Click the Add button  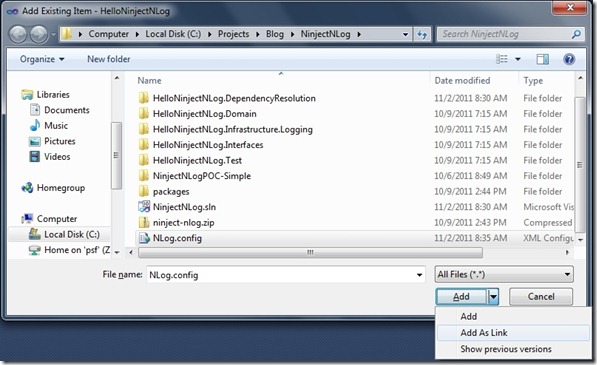point(461,296)
